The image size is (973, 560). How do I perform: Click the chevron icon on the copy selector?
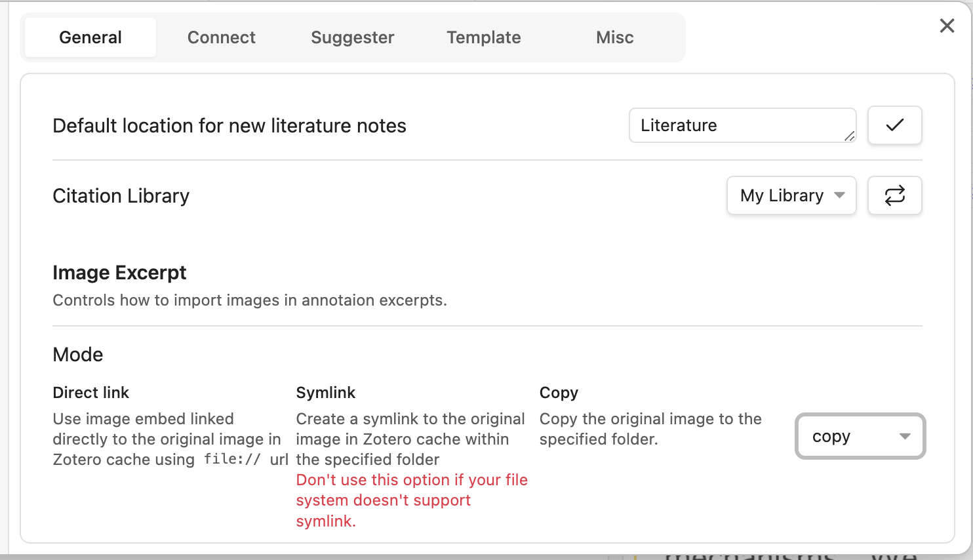[x=905, y=436]
